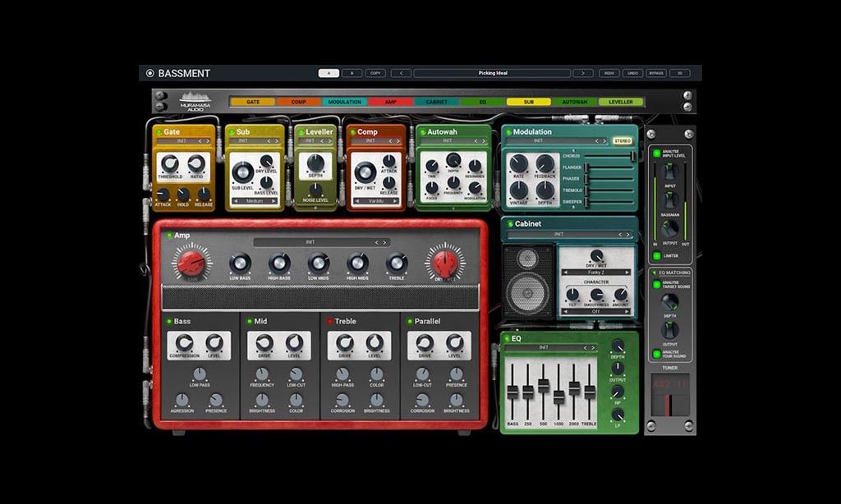The height and width of the screenshot is (504, 841).
Task: Click the Chorus slider handle
Action: (x=633, y=156)
